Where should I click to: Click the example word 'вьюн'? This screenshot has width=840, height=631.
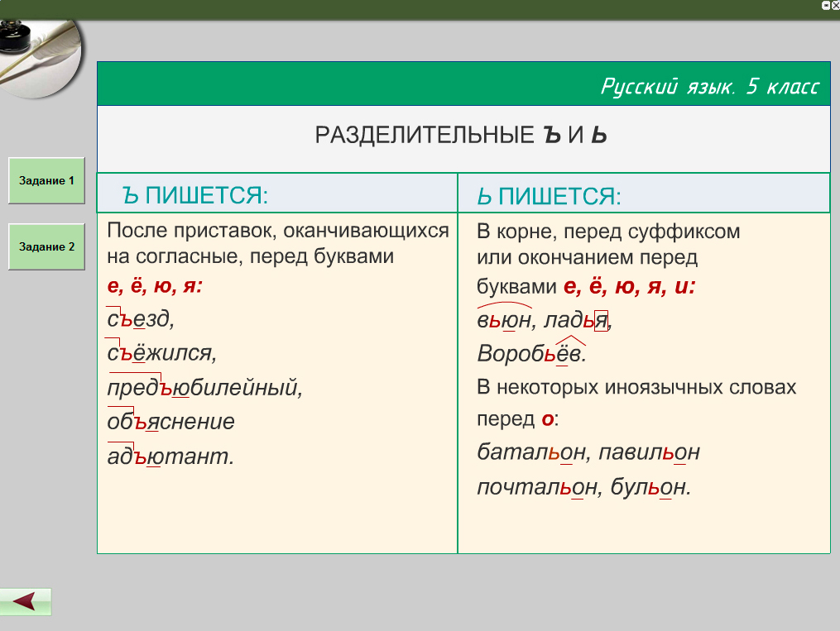[x=504, y=321]
